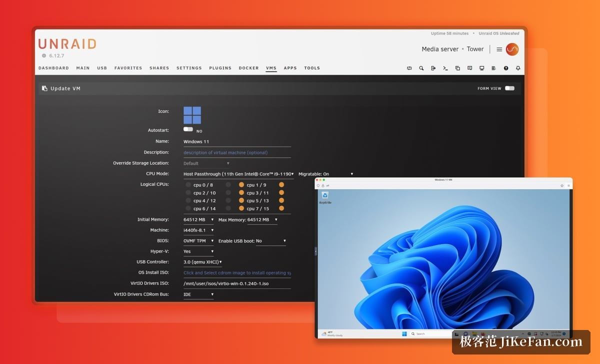Click the OS Install ISO field

[x=237, y=273]
